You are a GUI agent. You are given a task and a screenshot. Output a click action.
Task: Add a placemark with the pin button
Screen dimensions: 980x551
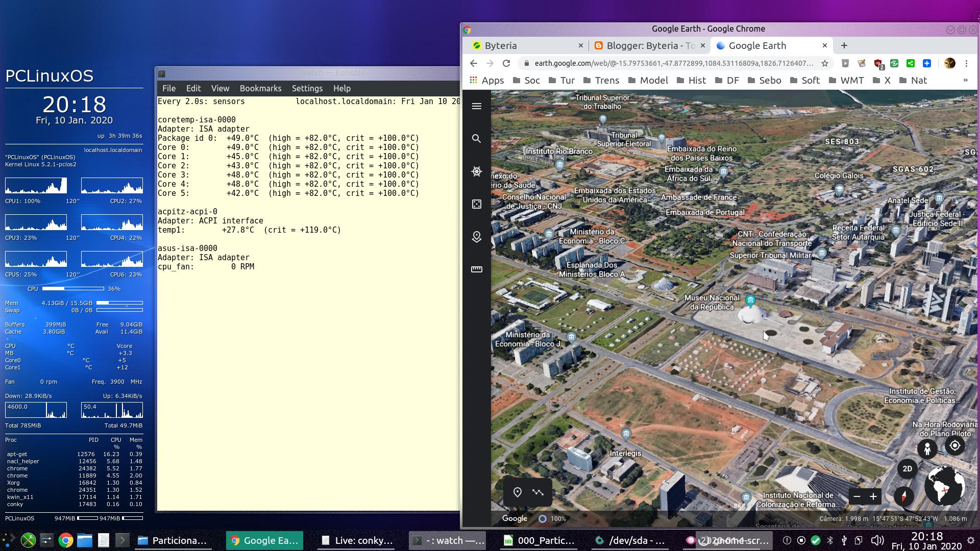pos(518,492)
